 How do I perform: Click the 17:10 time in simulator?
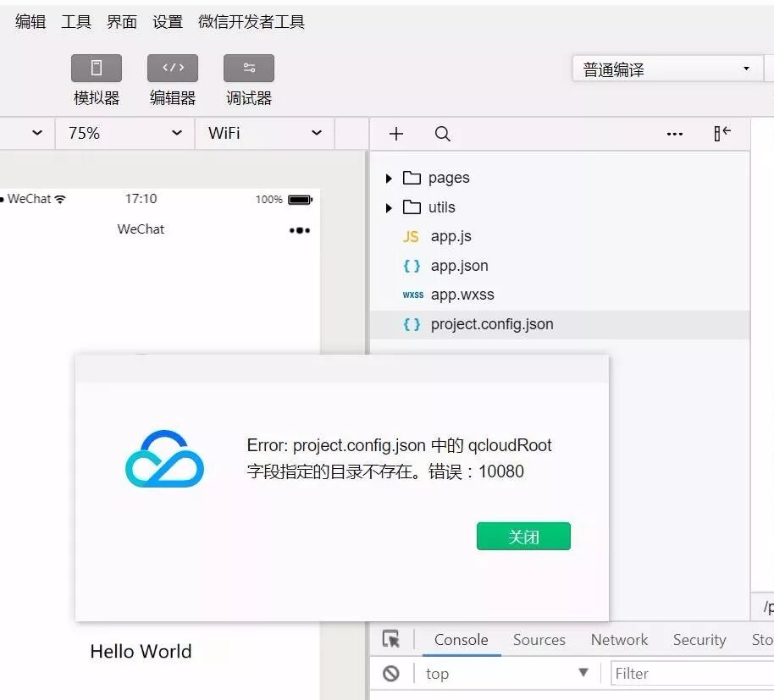coord(141,199)
